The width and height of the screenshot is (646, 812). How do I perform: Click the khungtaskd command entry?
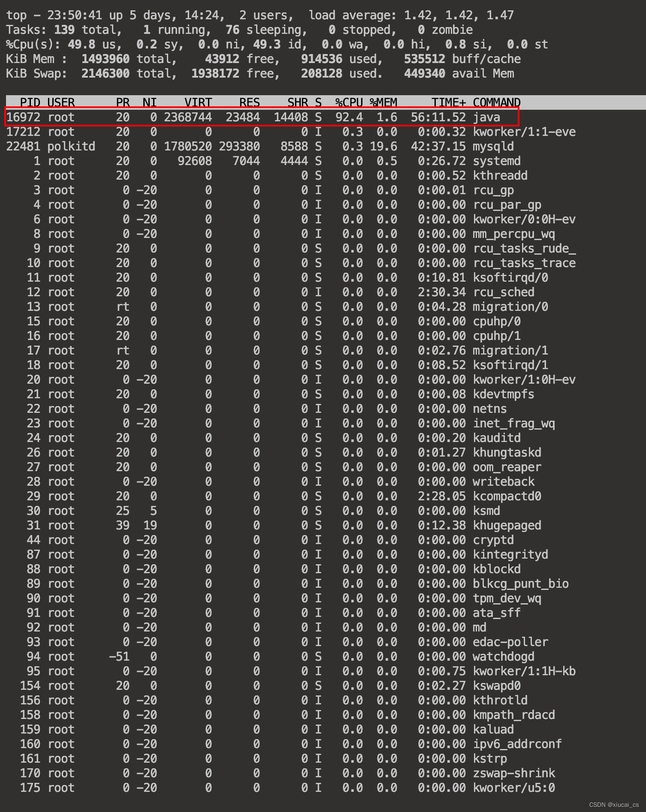[x=507, y=453]
